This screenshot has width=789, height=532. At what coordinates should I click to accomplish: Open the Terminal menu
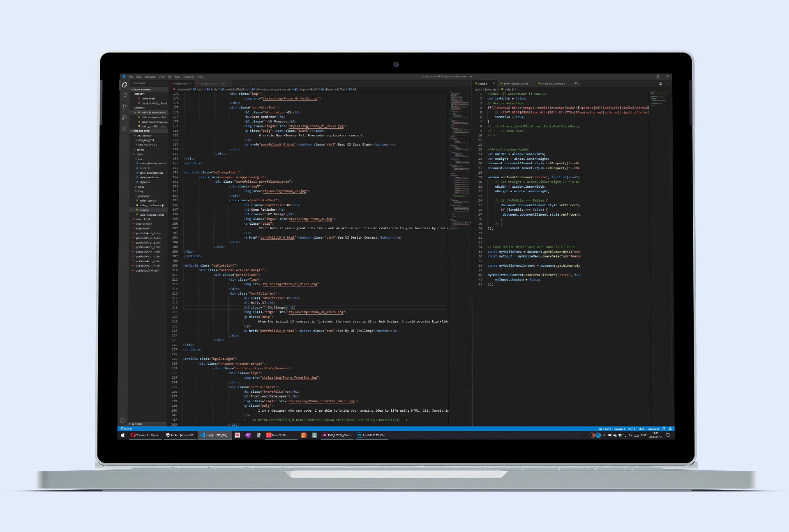click(189, 77)
